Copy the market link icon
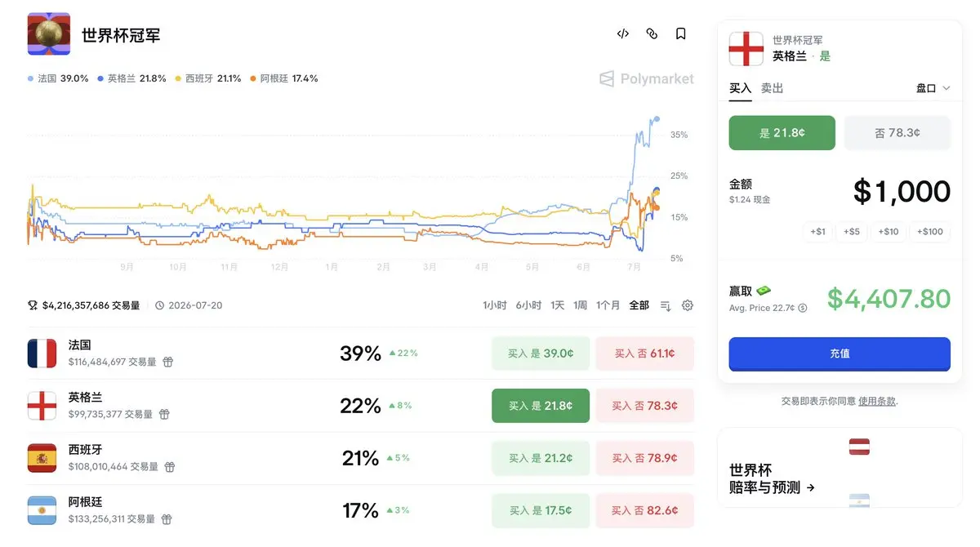This screenshot has height=547, width=980. click(652, 33)
